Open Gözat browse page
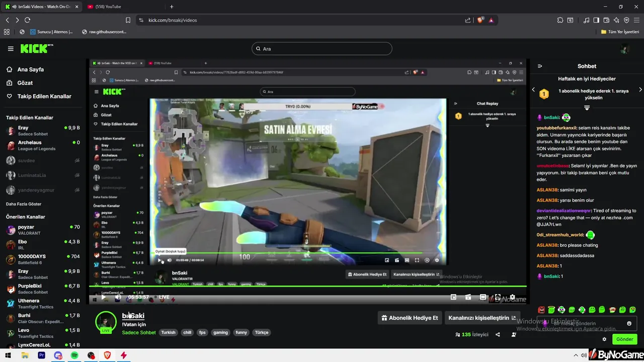The height and width of the screenshot is (362, 644). pyautogui.click(x=20, y=82)
